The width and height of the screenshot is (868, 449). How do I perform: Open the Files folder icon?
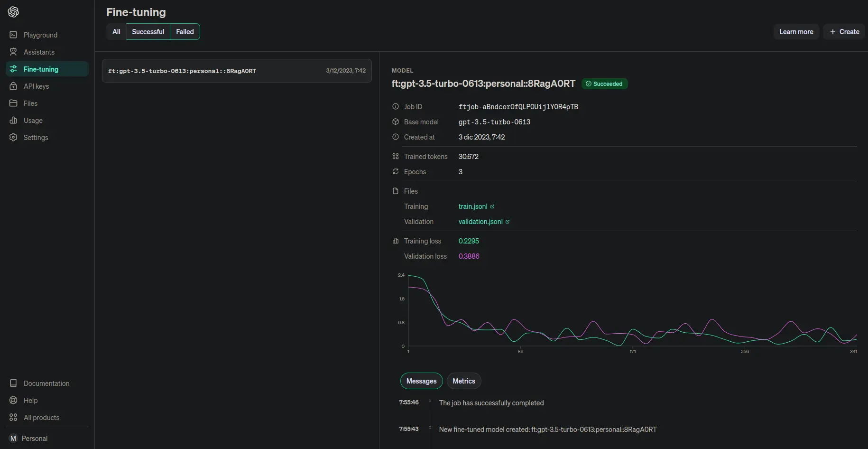coord(13,103)
